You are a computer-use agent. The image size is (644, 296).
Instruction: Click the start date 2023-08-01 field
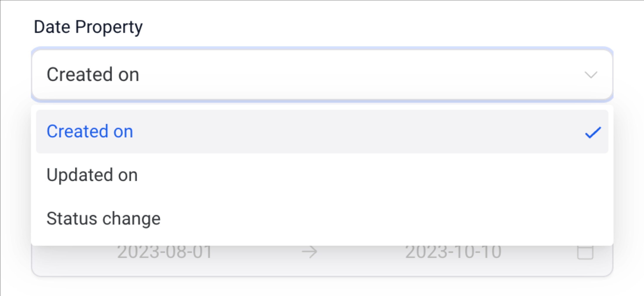pos(165,252)
